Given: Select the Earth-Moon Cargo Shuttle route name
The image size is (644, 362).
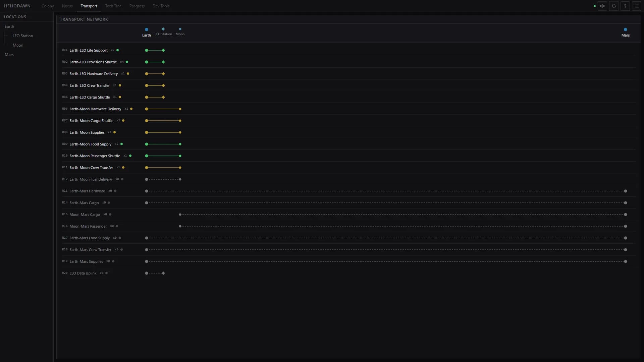Looking at the screenshot, I should tap(91, 121).
